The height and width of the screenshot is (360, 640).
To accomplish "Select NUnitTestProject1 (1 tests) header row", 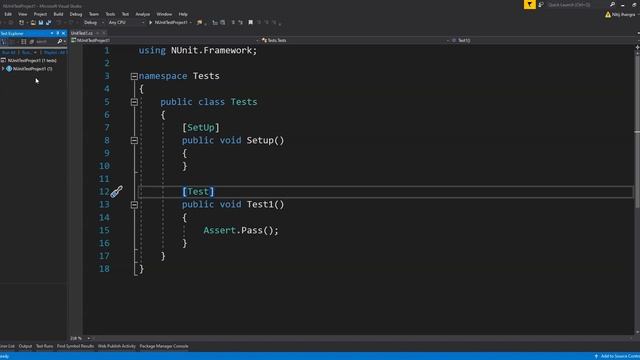I will pos(33,60).
